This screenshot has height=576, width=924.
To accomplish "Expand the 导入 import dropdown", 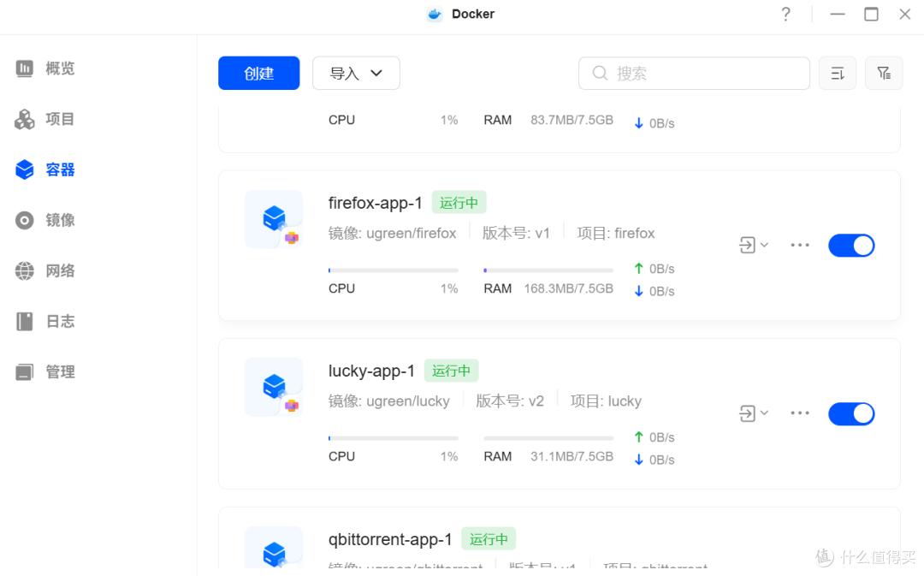I will click(356, 73).
